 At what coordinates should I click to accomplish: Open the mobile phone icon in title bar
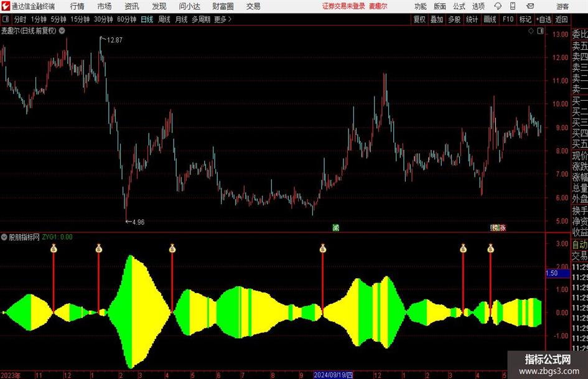[513, 6]
